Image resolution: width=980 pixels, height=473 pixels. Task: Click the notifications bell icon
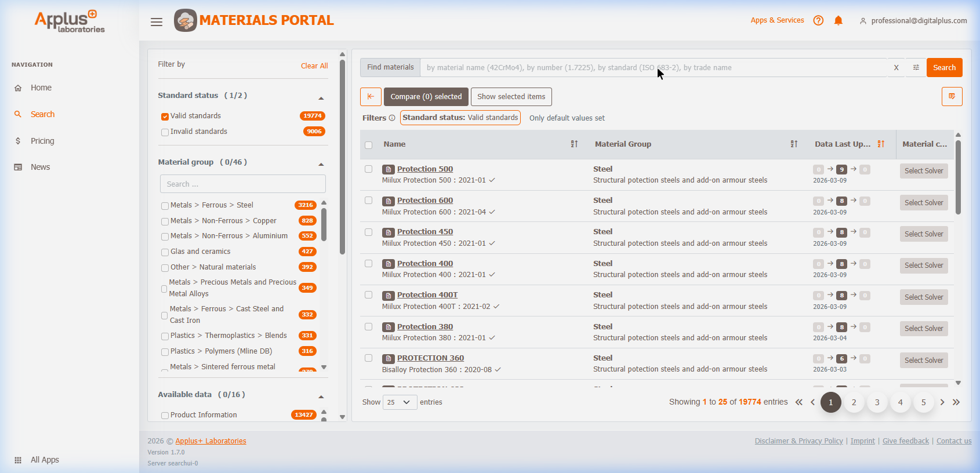pos(838,21)
